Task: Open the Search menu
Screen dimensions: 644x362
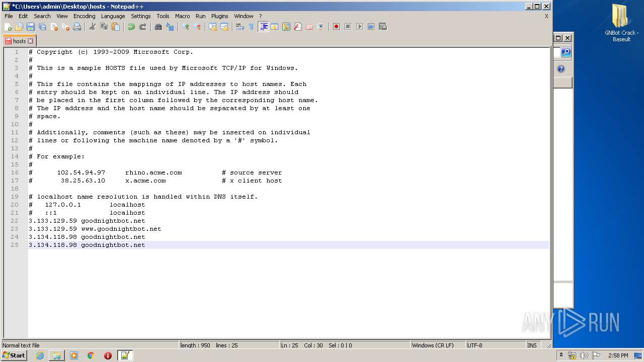Action: [x=42, y=16]
